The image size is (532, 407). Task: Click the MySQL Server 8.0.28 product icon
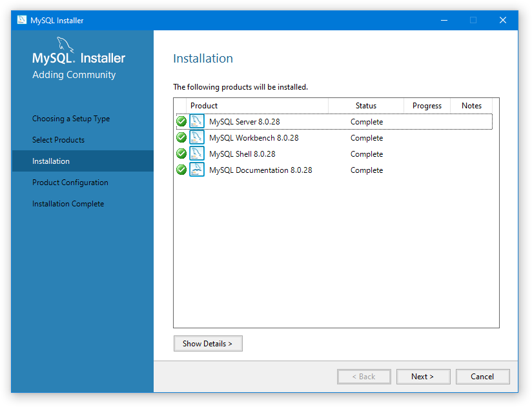[x=197, y=121]
